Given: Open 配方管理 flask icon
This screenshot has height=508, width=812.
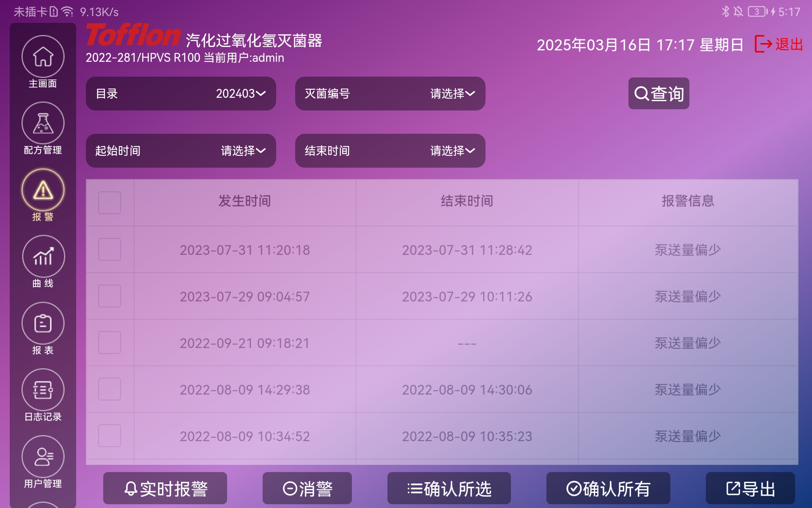Looking at the screenshot, I should [x=43, y=123].
